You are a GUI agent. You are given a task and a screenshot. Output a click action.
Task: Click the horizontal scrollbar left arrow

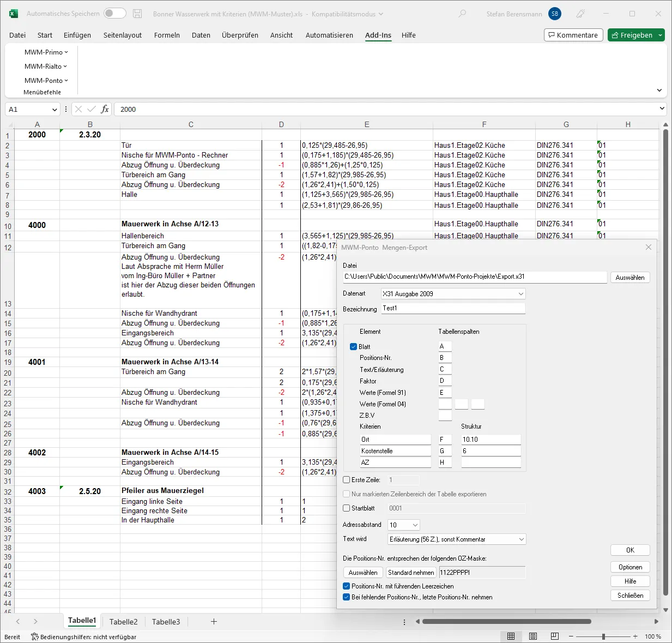(x=418, y=621)
